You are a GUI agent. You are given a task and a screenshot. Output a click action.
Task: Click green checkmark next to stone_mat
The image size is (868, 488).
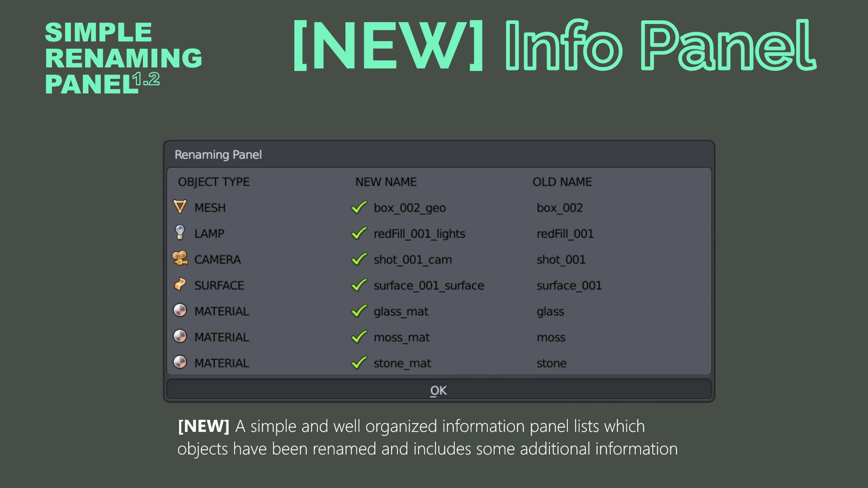359,363
